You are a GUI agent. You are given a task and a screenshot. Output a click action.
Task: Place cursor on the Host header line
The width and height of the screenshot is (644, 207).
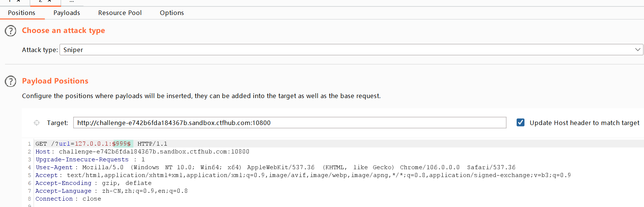point(142,152)
